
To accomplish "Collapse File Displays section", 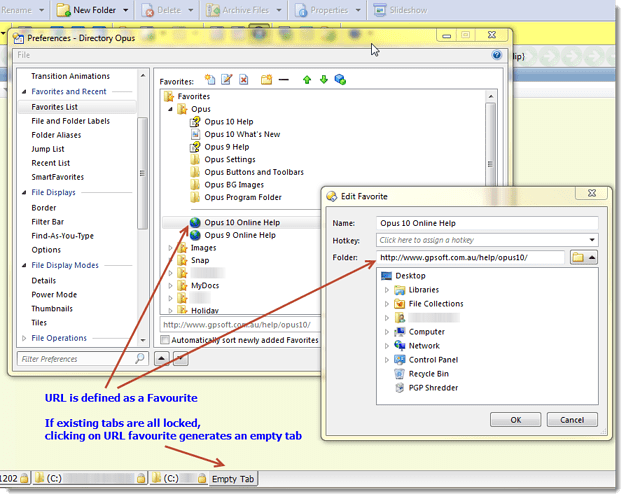I will (x=24, y=192).
